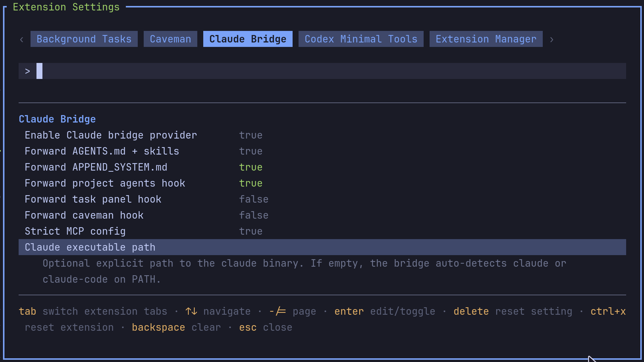The height and width of the screenshot is (362, 644).
Task: Click the up-down arrows navigate hint
Action: coord(218,311)
